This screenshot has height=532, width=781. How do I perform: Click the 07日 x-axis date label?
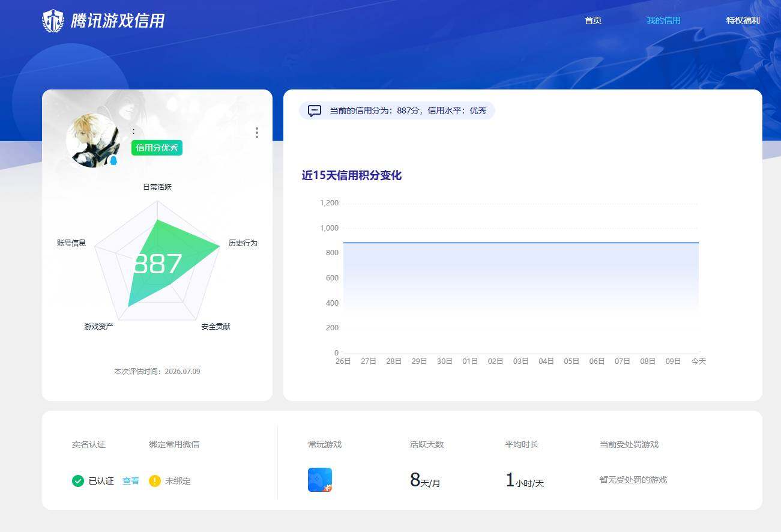[623, 361]
